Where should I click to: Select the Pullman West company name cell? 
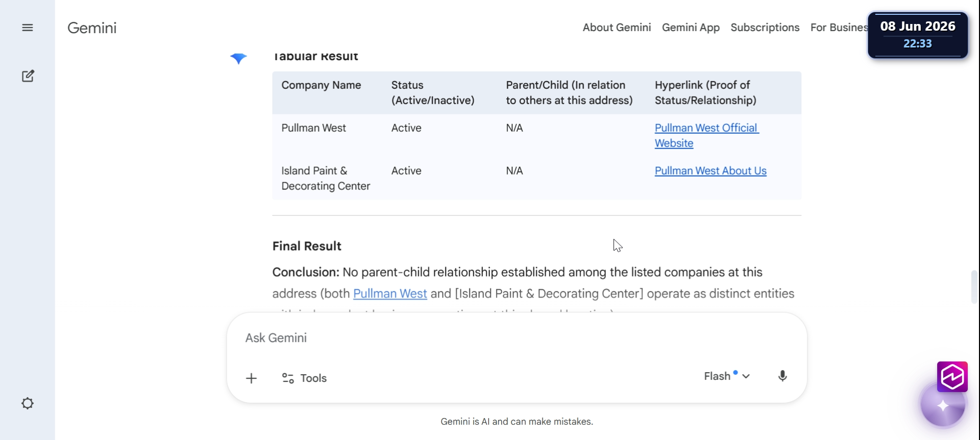click(x=313, y=128)
